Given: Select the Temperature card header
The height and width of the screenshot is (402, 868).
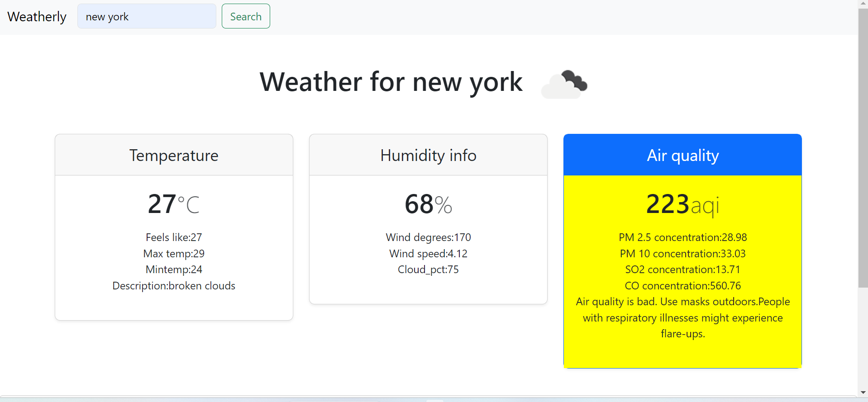Looking at the screenshot, I should pyautogui.click(x=173, y=155).
